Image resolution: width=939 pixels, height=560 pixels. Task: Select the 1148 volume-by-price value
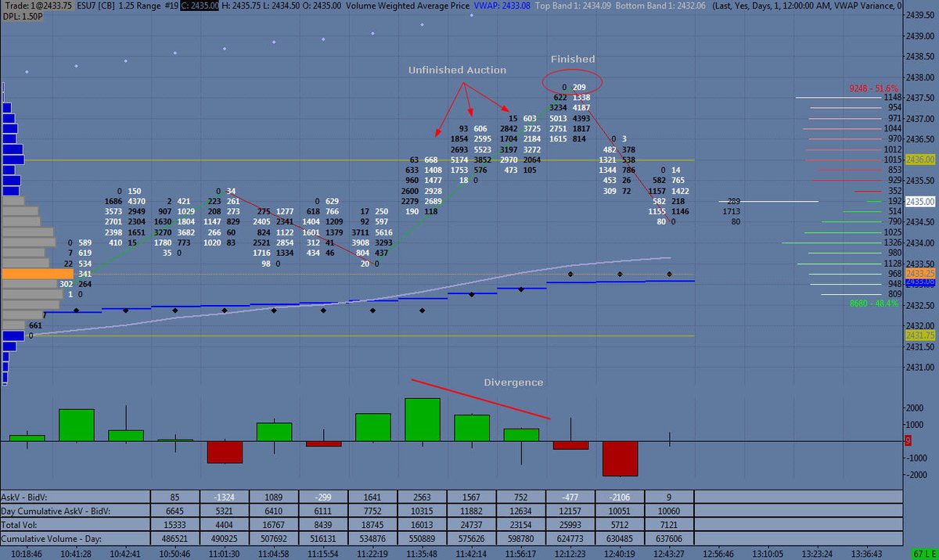point(892,98)
